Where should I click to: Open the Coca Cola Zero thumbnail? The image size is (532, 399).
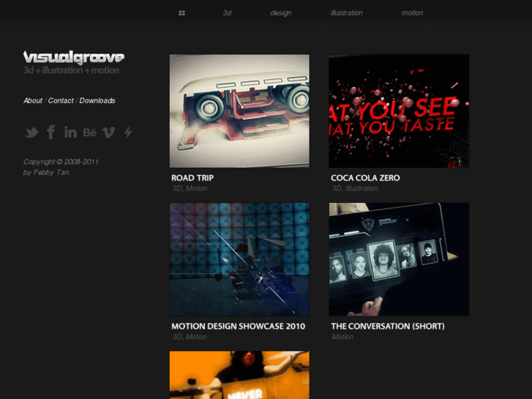399,111
